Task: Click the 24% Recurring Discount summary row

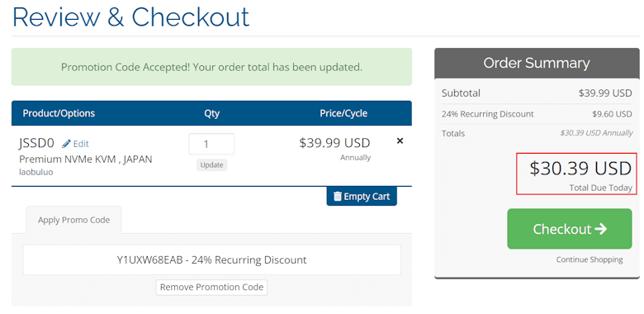Action: (x=537, y=114)
